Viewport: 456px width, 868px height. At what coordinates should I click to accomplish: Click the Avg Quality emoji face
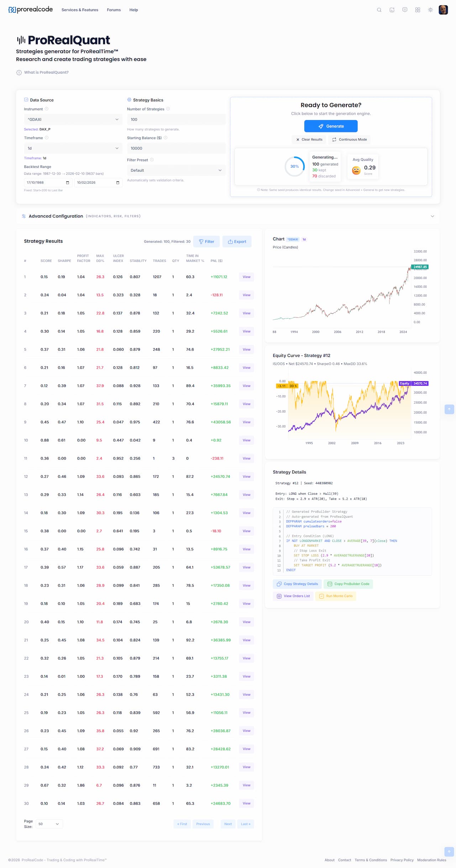(356, 170)
